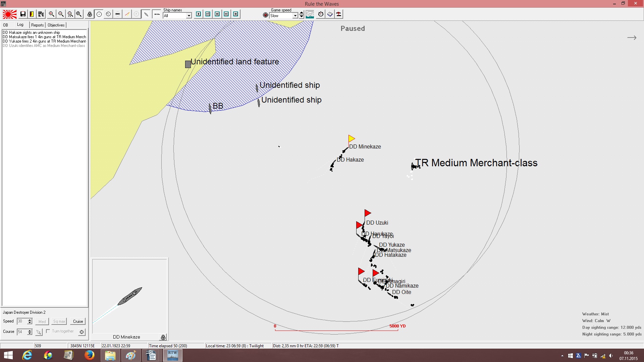The width and height of the screenshot is (644, 362).
Task: Click the sea waves weather icon
Action: 310,14
